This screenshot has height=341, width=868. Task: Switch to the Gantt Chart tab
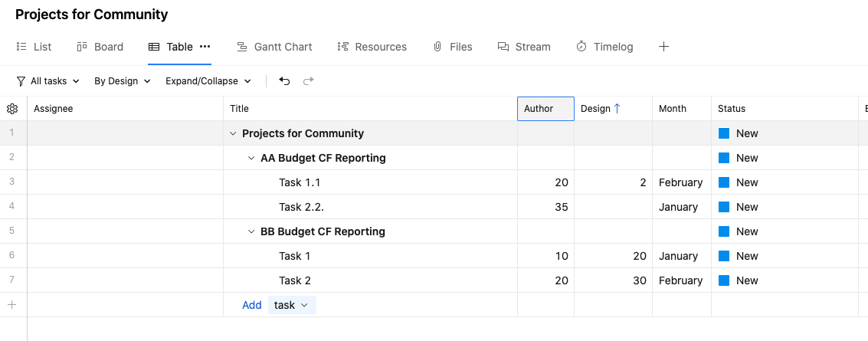[274, 47]
